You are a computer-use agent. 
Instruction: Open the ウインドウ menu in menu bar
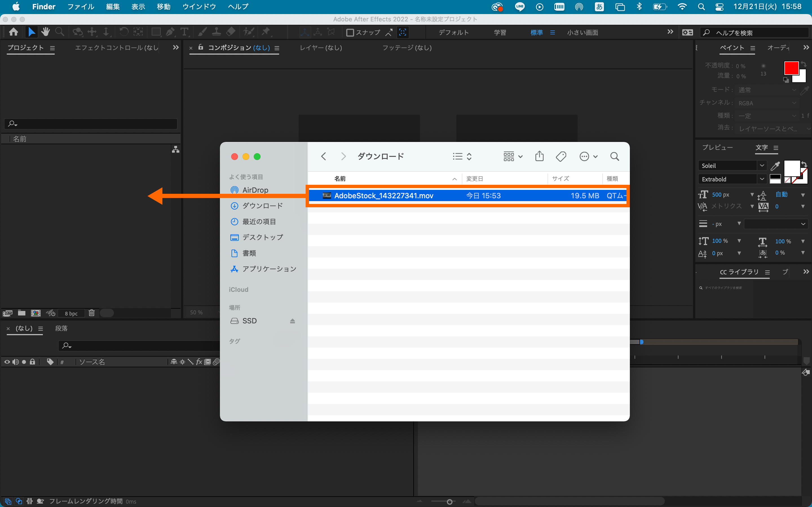(199, 7)
